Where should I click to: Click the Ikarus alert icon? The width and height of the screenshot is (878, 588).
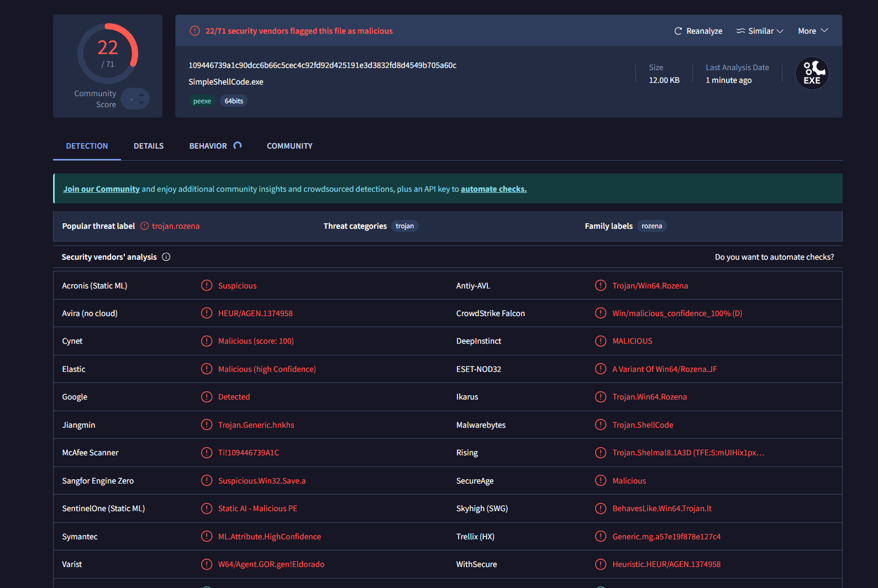(601, 397)
